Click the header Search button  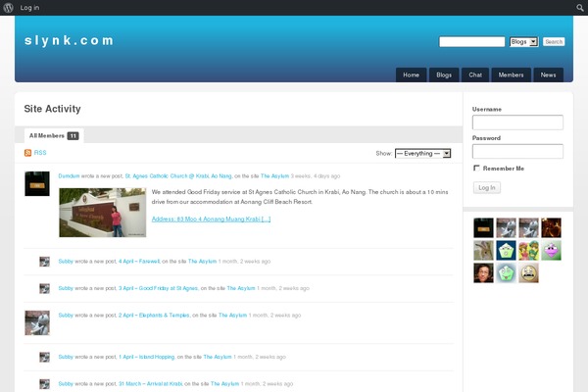(554, 41)
